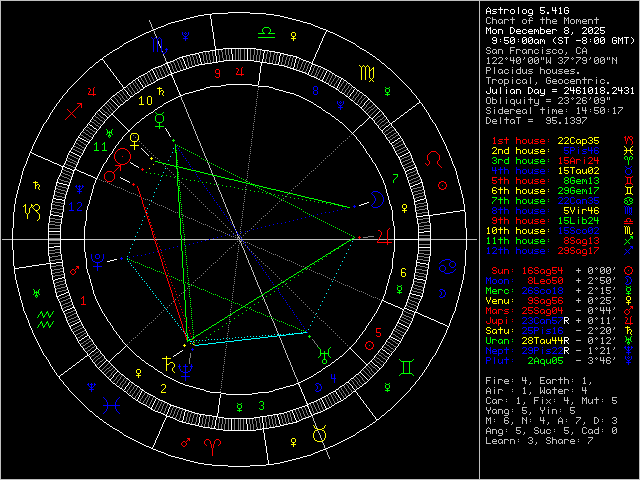
Task: Click the large blue Moon crescent in the wheel
Action: (x=378, y=200)
